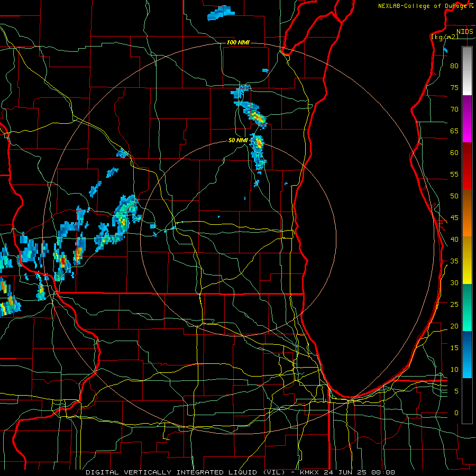Select the 10 value on the scale
Screen dimensions: 476x476
(454, 370)
